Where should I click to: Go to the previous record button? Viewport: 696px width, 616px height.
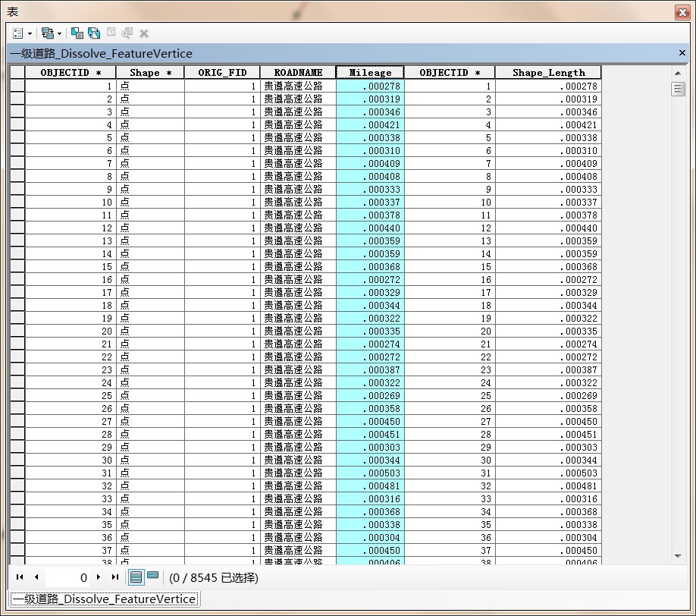36,577
